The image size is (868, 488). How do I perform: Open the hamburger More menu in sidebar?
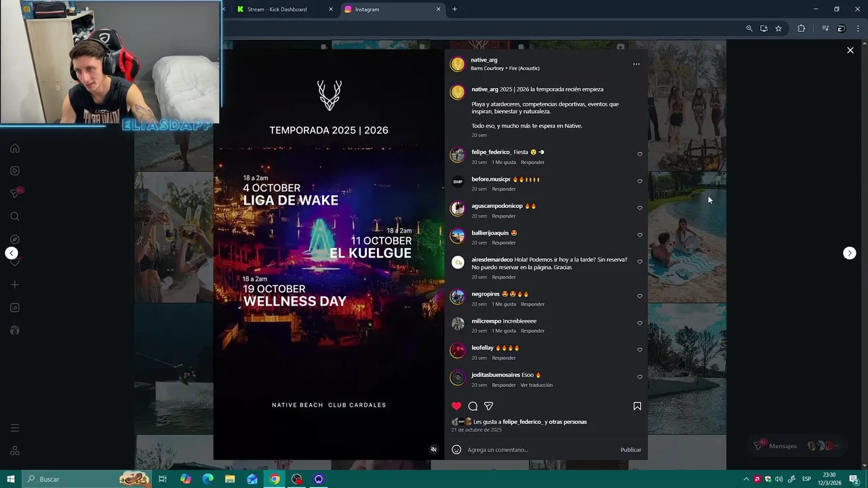tap(15, 428)
